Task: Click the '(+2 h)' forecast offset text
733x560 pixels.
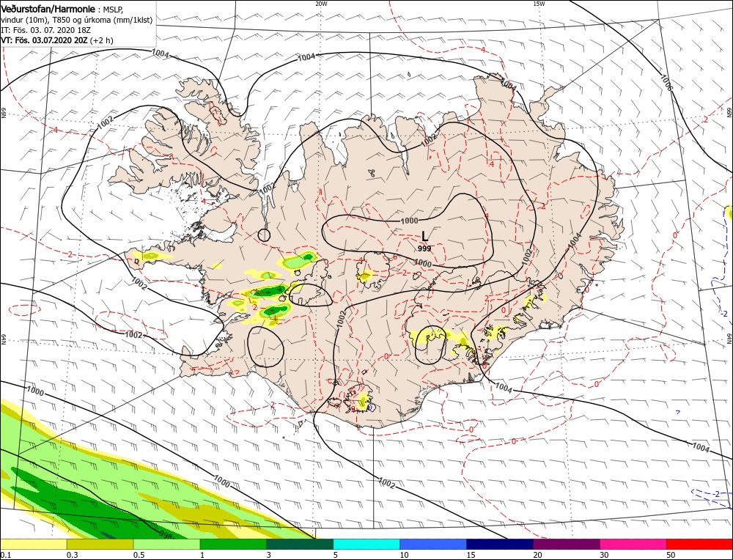Action: click(101, 40)
